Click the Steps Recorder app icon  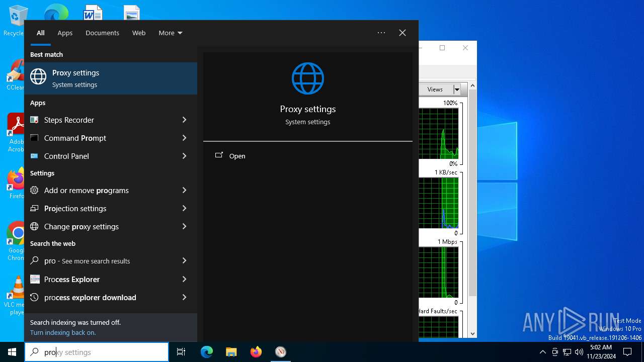[34, 120]
